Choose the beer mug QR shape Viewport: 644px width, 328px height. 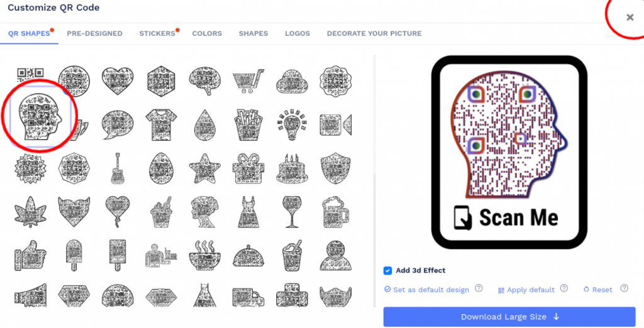pos(336,212)
